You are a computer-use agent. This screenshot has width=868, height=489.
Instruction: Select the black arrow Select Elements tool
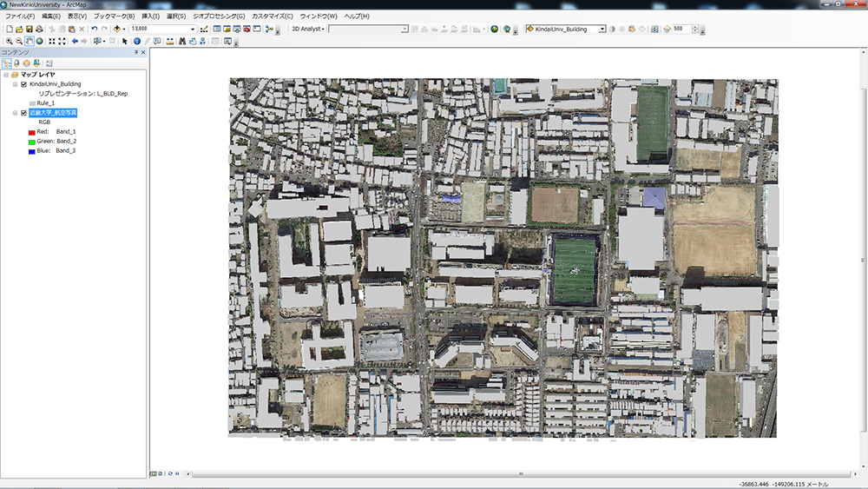[x=125, y=41]
